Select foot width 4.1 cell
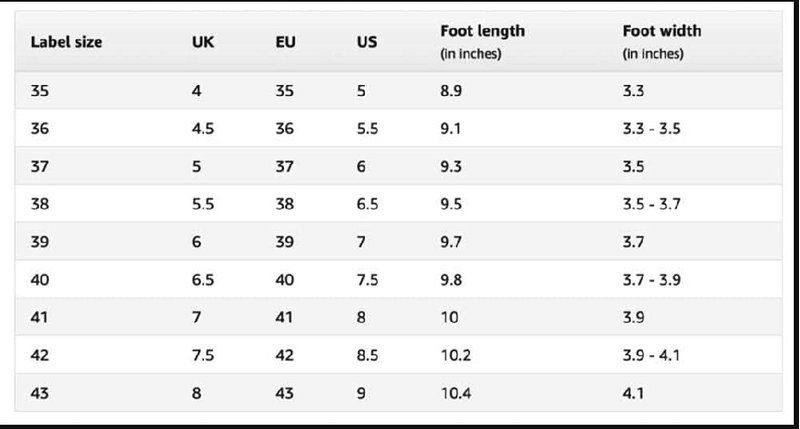 point(633,393)
